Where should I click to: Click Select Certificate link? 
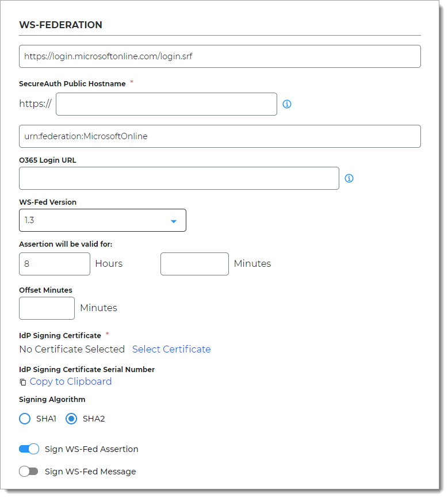coord(171,349)
